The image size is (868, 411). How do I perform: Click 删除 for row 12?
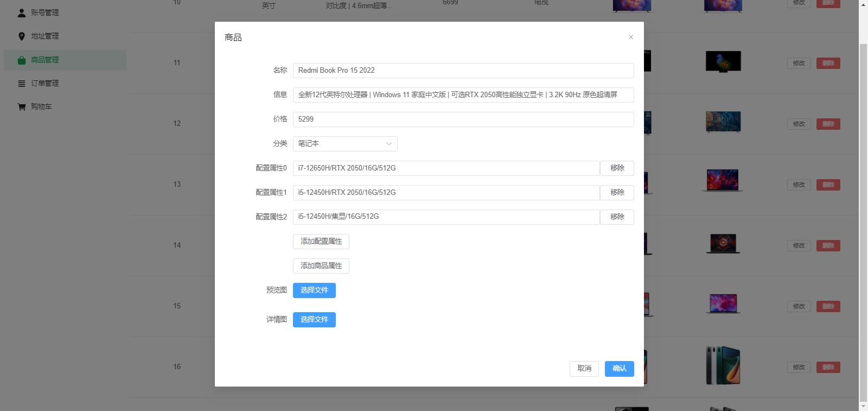pyautogui.click(x=828, y=124)
